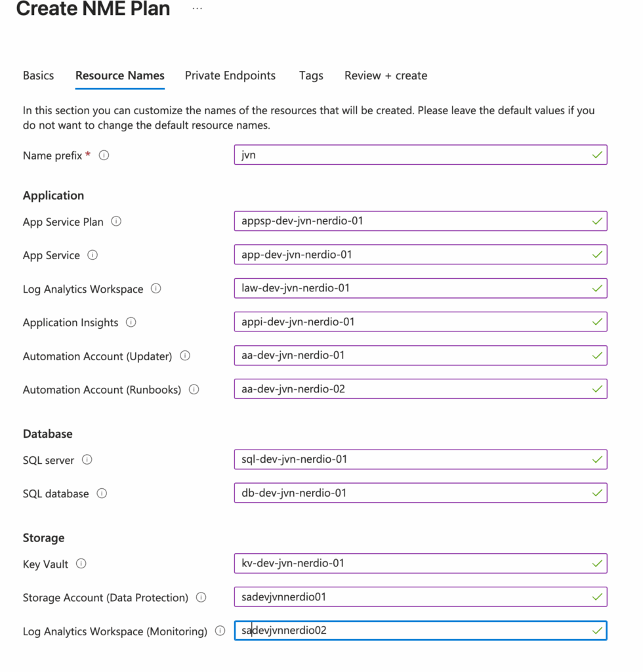
Task: Open Storage Account (Data Protection) info tooltip
Action: 201,597
